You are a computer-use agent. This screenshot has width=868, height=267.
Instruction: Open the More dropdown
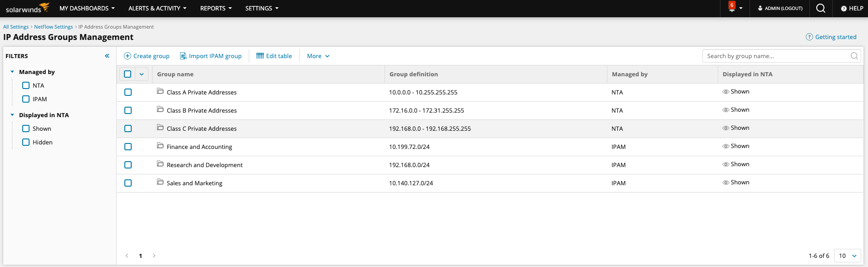point(318,56)
